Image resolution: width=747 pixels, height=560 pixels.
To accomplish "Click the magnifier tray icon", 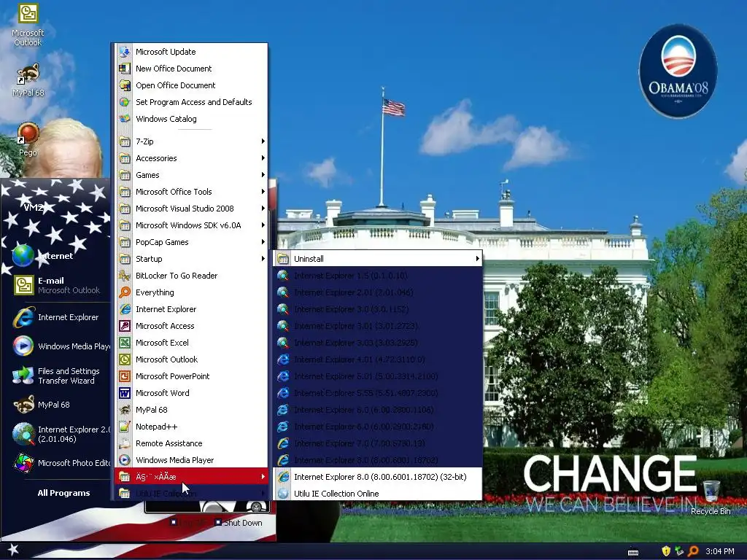I will [x=693, y=551].
